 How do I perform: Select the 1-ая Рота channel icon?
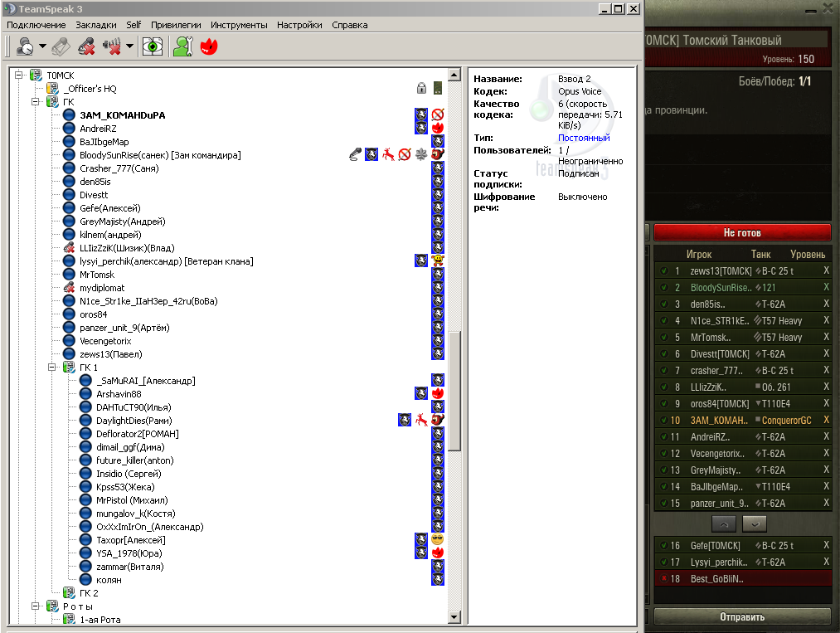point(69,620)
